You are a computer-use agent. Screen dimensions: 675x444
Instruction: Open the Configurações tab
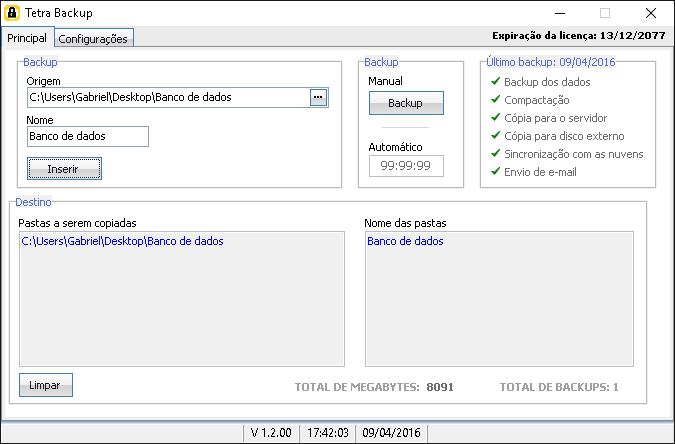[93, 39]
